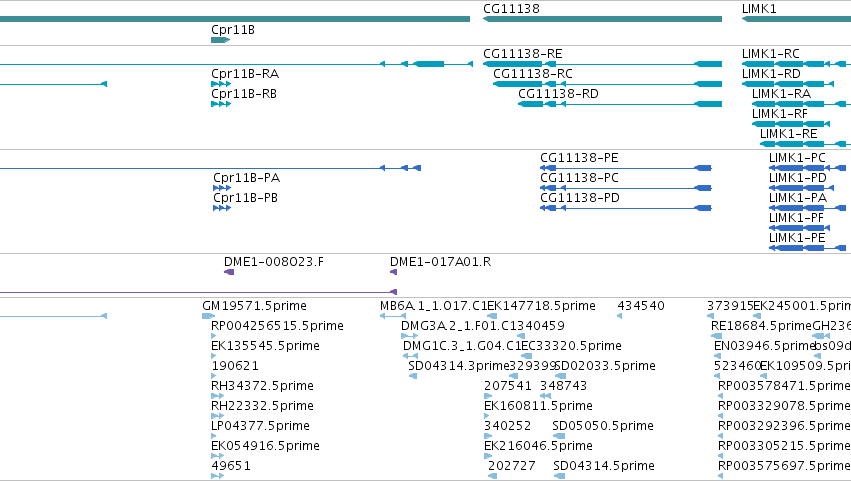Screen dimensions: 851x481
Task: Select the MB6A.1_1.017.C1 feature
Action: (393, 316)
